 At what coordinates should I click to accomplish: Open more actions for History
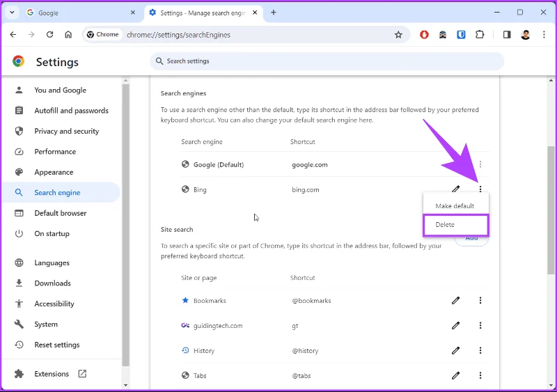click(480, 351)
